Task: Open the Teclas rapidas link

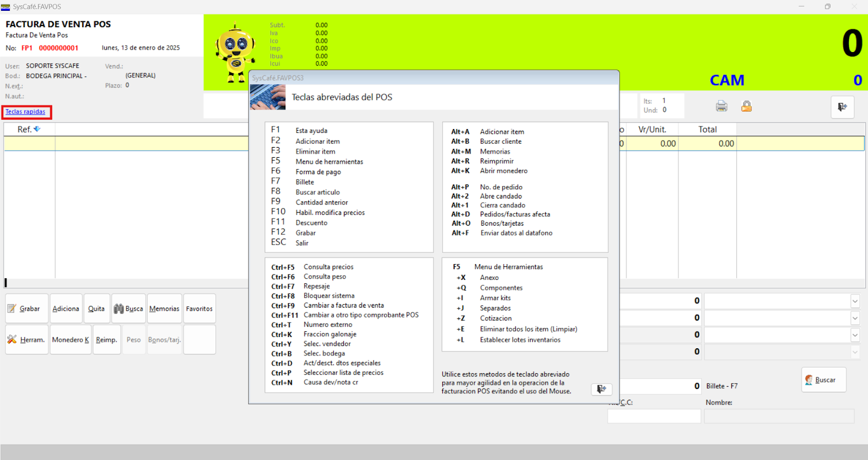Action: tap(25, 112)
